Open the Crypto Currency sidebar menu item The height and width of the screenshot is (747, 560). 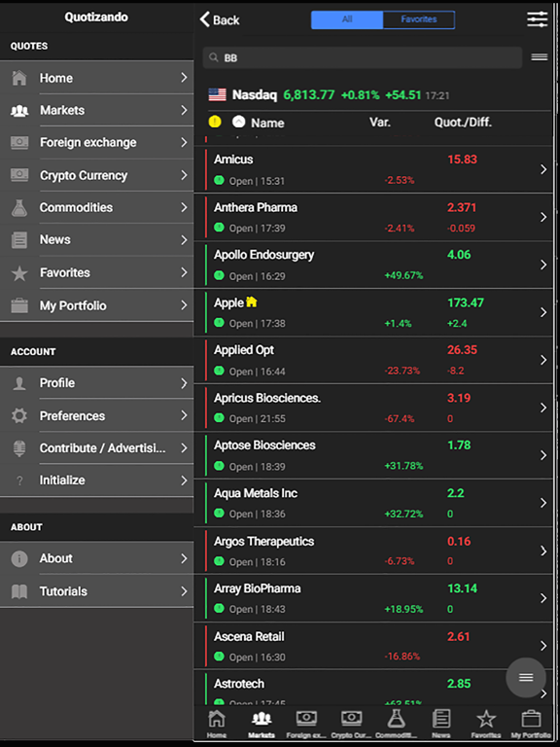pyautogui.click(x=96, y=175)
